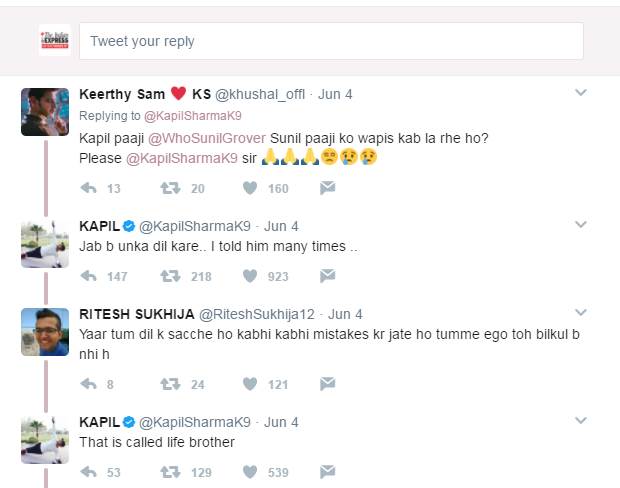Image resolution: width=620 pixels, height=488 pixels.
Task: Reply to Ritesh Sukhija's tweet
Action: [x=88, y=383]
